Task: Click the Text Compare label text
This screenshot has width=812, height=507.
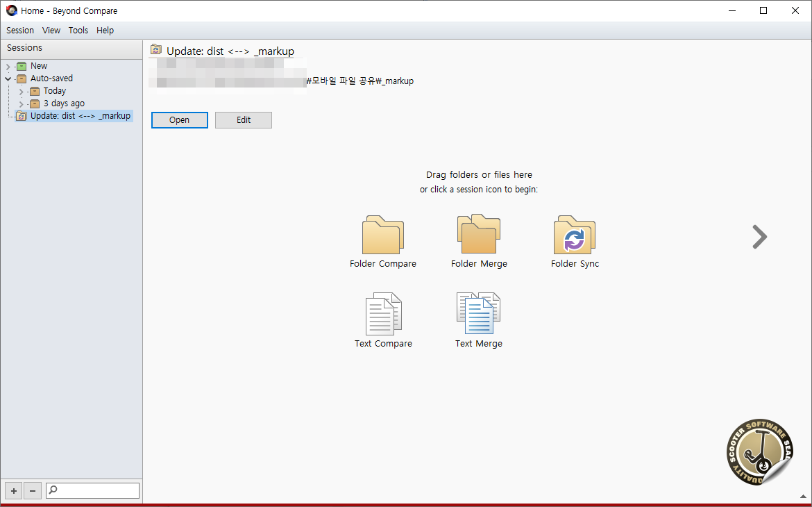Action: (383, 343)
